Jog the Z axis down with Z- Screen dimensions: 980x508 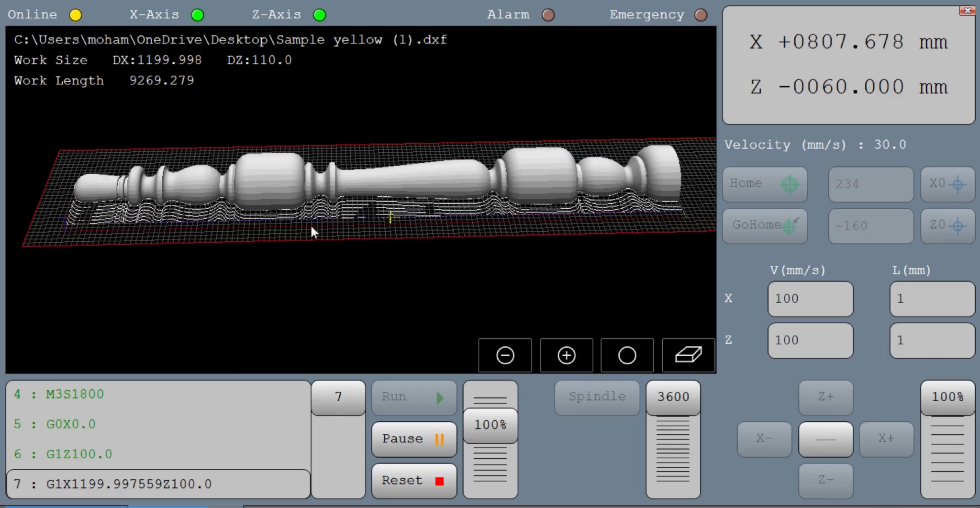coord(825,481)
